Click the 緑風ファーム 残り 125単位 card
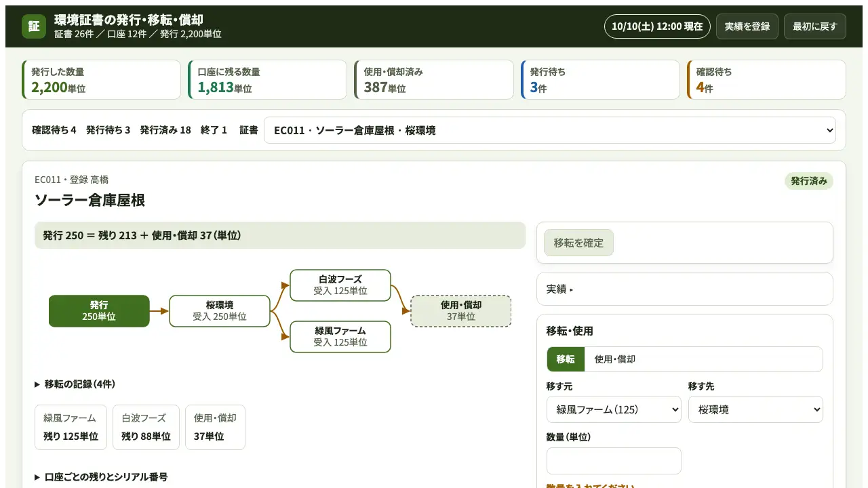The width and height of the screenshot is (868, 488). point(71,428)
